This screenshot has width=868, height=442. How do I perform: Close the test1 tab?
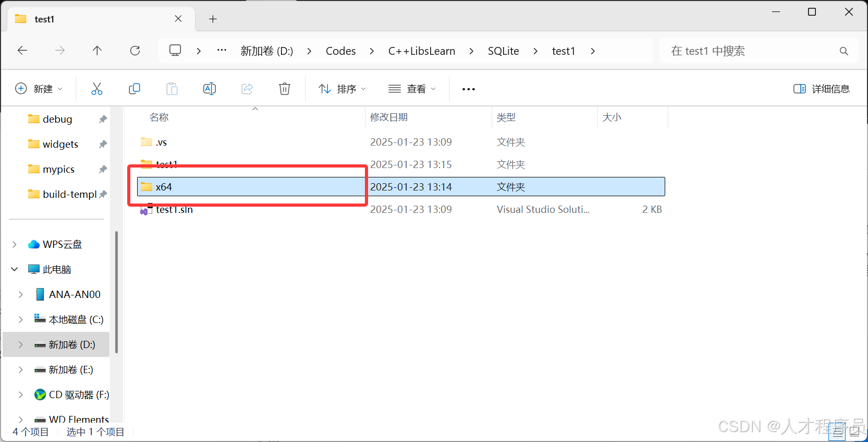tap(178, 19)
